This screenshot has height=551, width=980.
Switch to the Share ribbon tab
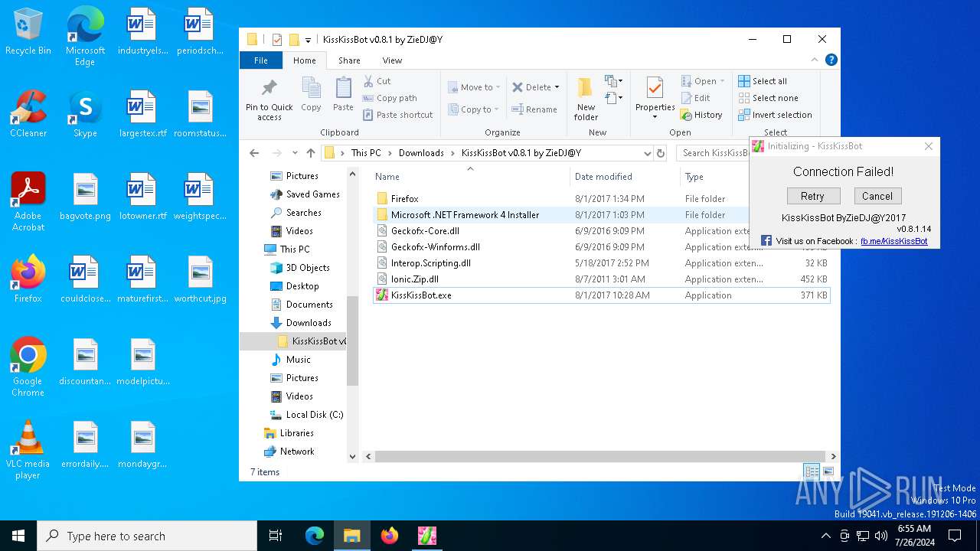[349, 60]
